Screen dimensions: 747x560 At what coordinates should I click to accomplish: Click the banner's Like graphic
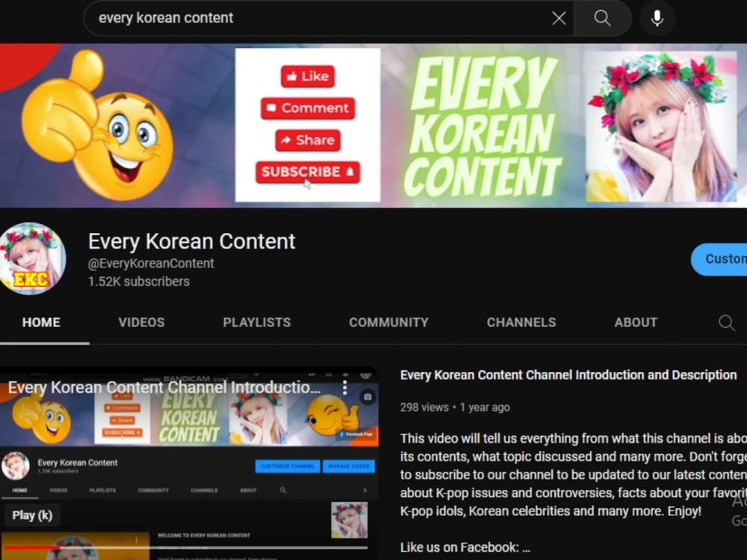pyautogui.click(x=308, y=76)
